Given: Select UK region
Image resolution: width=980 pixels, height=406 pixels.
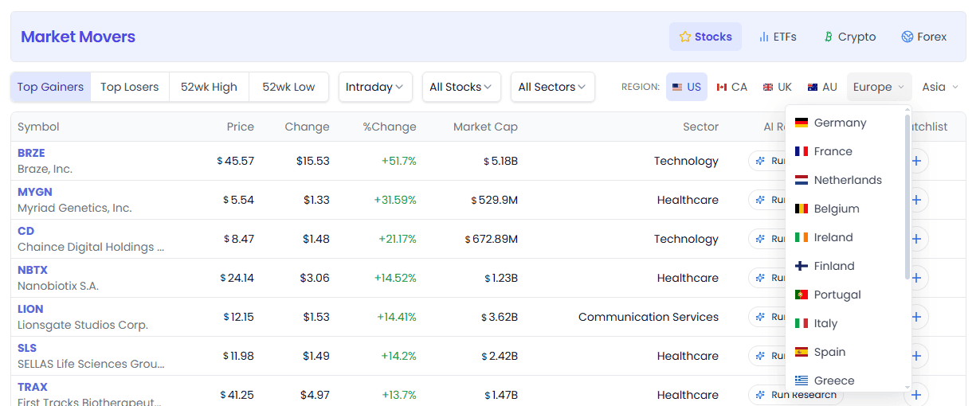Looking at the screenshot, I should click(778, 87).
